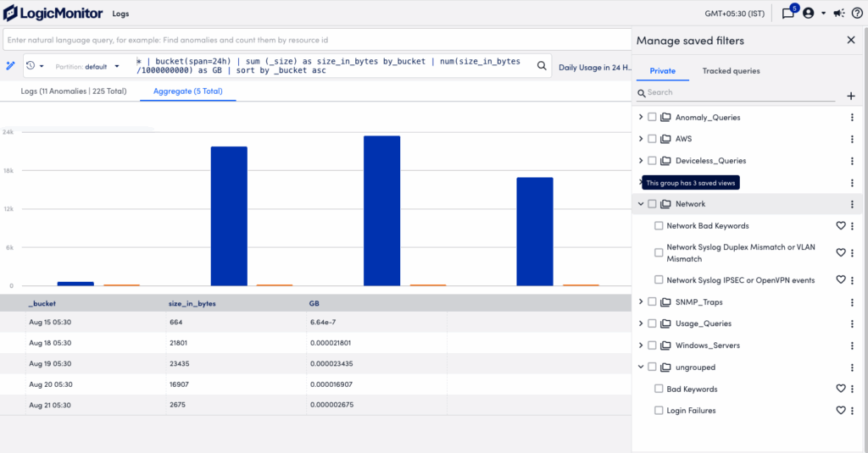The height and width of the screenshot is (453, 868).
Task: Click the plus icon to add filter
Action: click(851, 97)
